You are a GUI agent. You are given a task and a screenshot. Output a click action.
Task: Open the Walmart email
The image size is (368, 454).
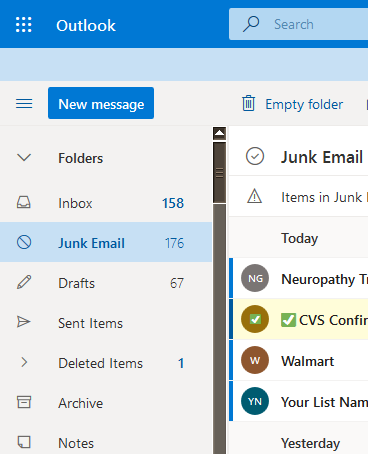[299, 360]
